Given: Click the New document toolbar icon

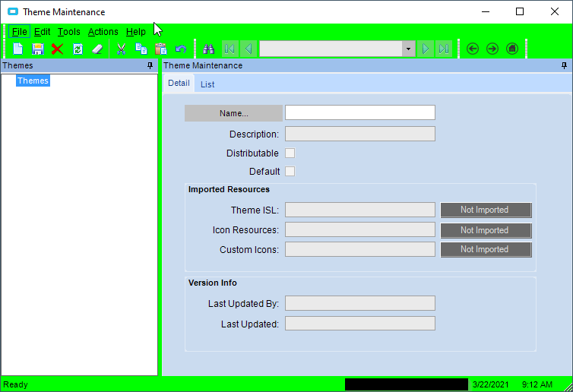Looking at the screenshot, I should [18, 49].
